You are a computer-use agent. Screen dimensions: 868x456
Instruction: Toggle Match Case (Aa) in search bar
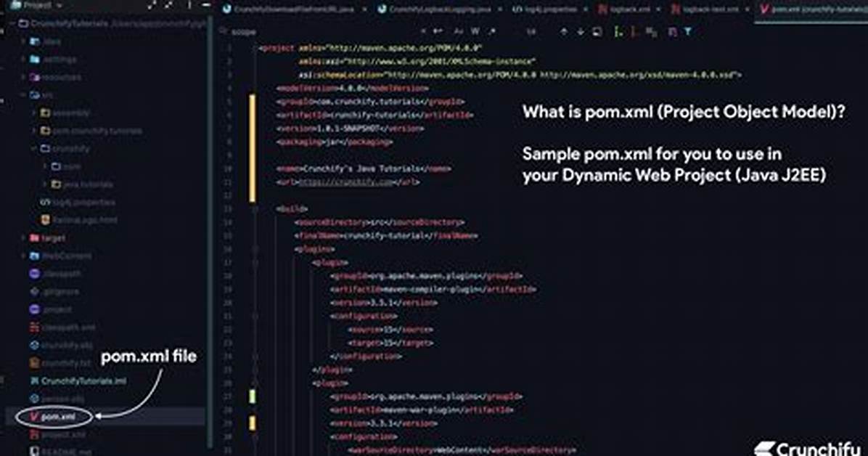click(x=458, y=31)
